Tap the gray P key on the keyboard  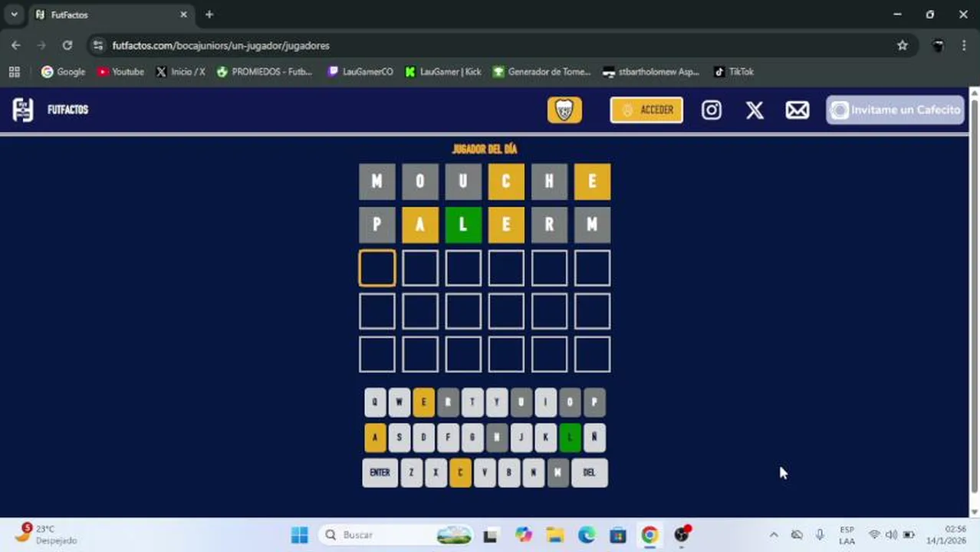tap(594, 402)
